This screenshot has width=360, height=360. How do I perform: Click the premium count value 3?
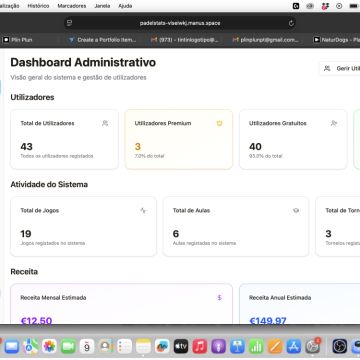(138, 146)
